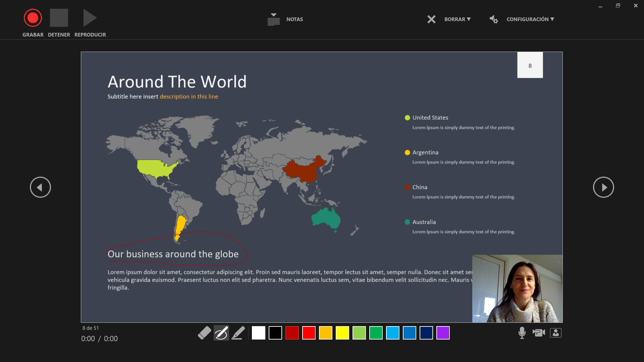Advance to the next slide arrow
Screen dimensions: 644x362
pos(603,187)
